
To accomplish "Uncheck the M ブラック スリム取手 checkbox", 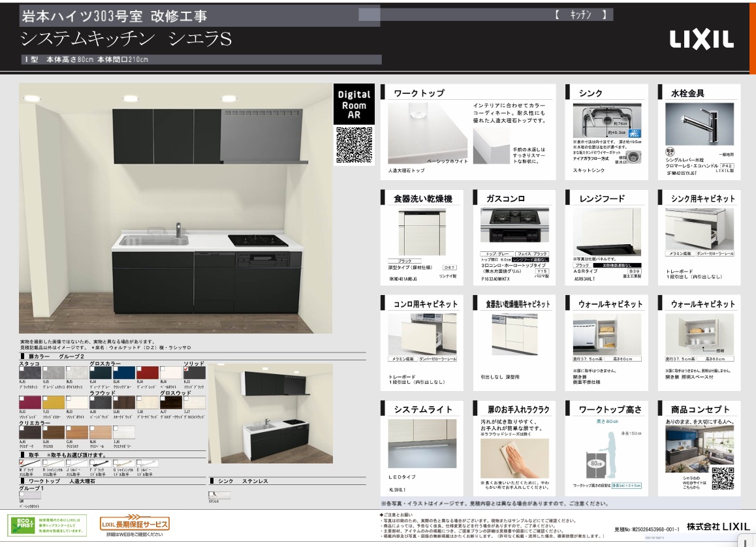I will click(22, 462).
